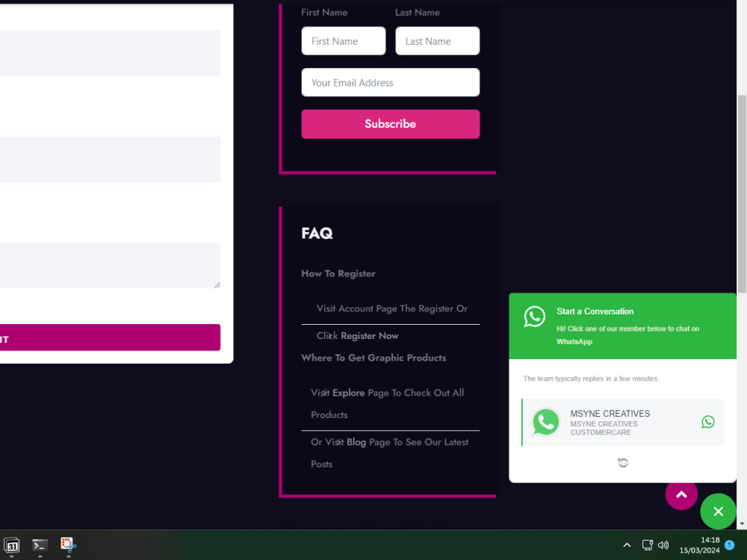Click inside the Your Email Address field

(x=390, y=82)
